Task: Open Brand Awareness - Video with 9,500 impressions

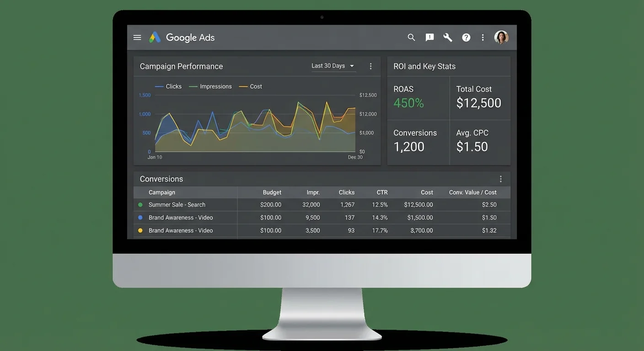Action: 181,218
